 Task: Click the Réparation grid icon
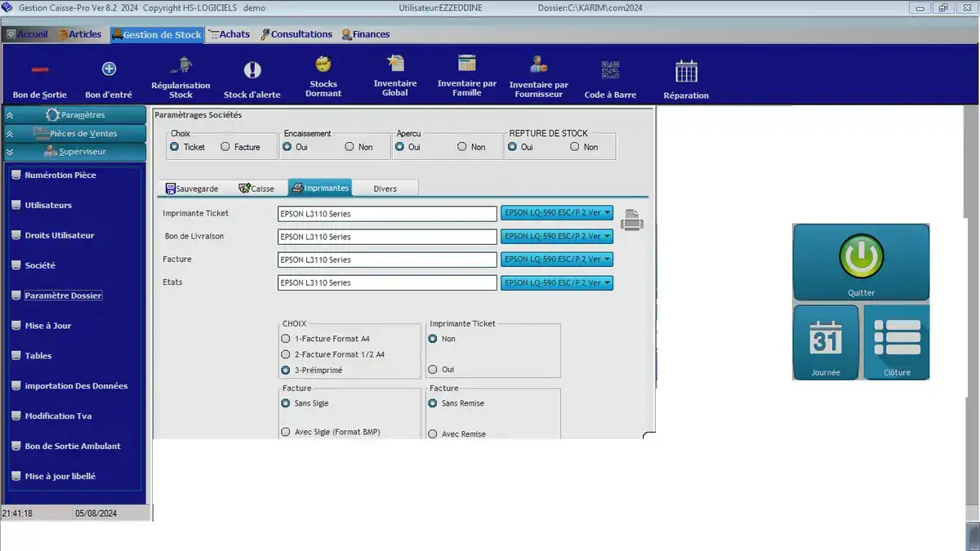(x=686, y=72)
